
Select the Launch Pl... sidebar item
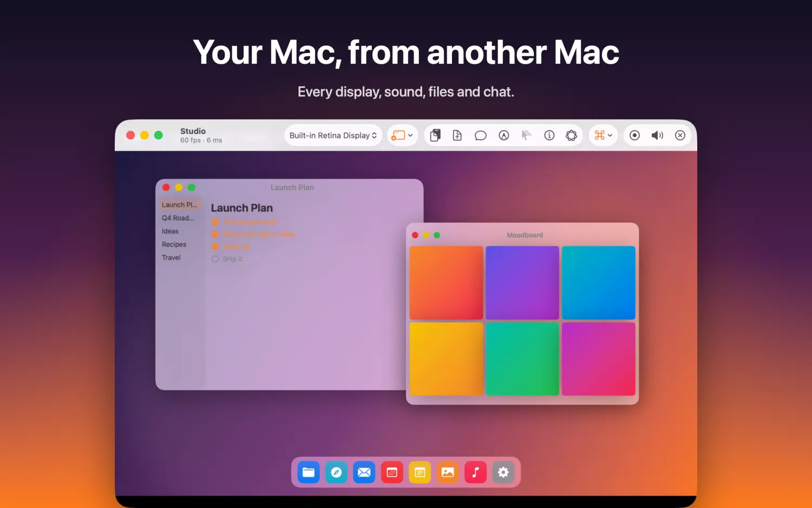pyautogui.click(x=180, y=205)
